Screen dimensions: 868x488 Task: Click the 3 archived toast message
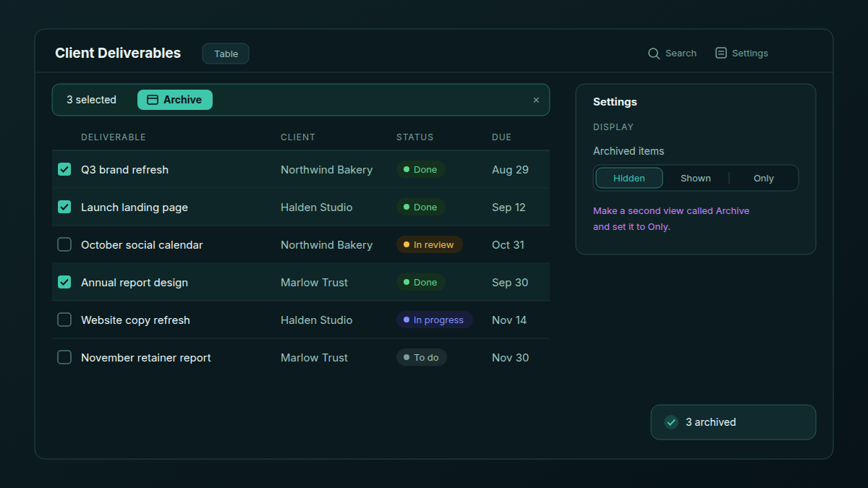pos(733,422)
